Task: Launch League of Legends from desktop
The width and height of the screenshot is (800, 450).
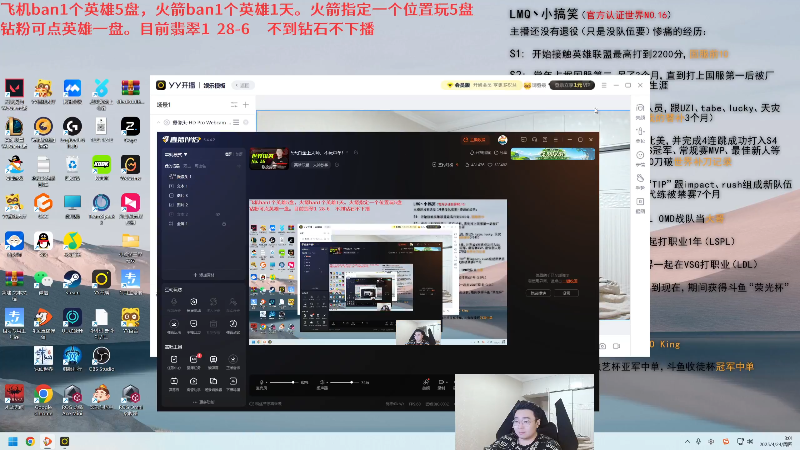Action: click(x=14, y=127)
